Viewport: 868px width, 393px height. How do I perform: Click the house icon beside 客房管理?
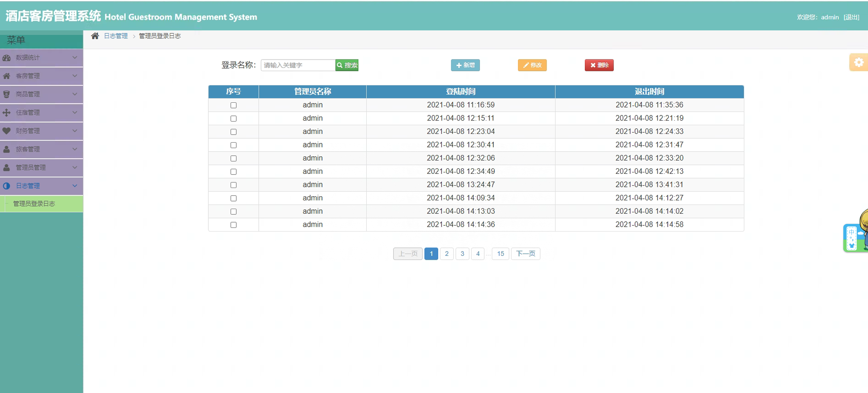click(7, 76)
